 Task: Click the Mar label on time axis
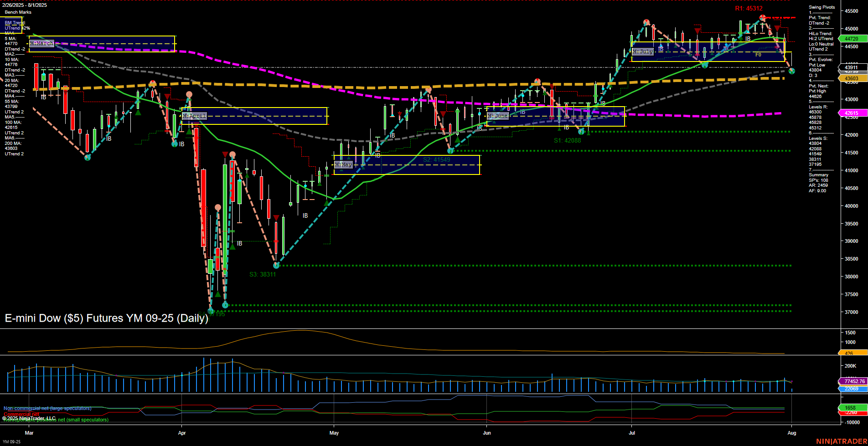point(29,433)
